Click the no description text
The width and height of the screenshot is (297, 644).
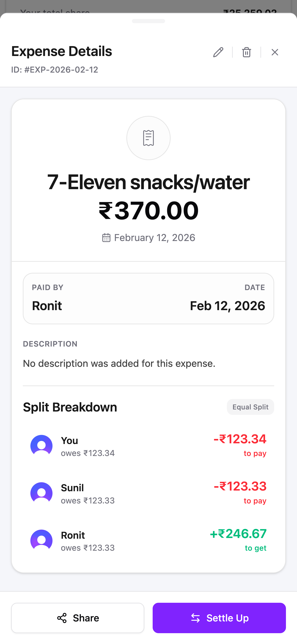(x=119, y=364)
